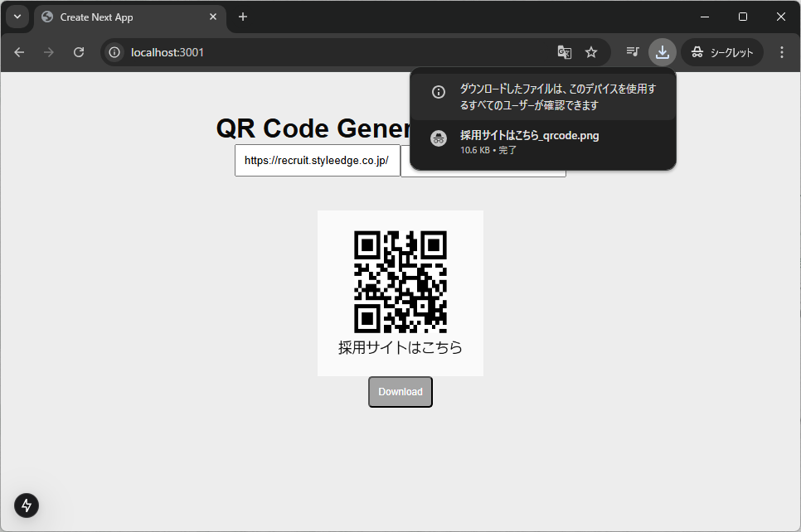Reload the localhost page
The width and height of the screenshot is (801, 532).
pos(79,52)
